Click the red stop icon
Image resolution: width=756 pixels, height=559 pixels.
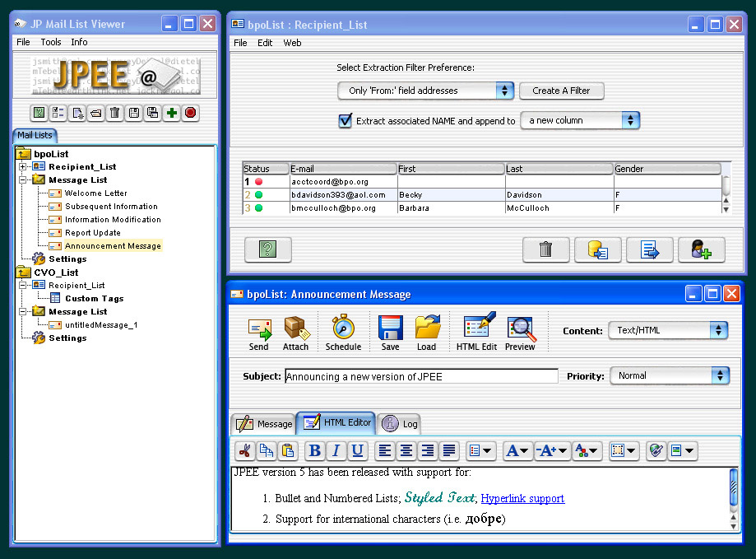coord(191,114)
